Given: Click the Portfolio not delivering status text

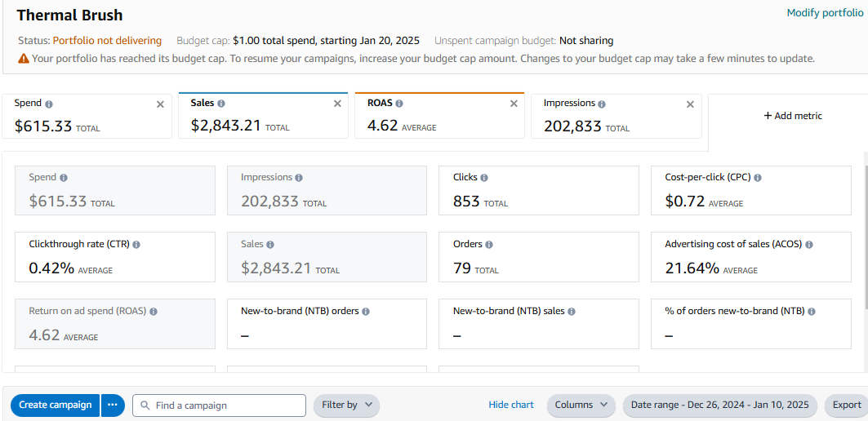Looking at the screenshot, I should [108, 40].
